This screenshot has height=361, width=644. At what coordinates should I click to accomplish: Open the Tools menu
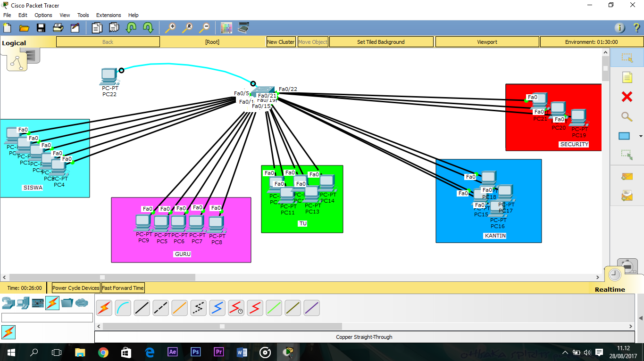pos(83,15)
